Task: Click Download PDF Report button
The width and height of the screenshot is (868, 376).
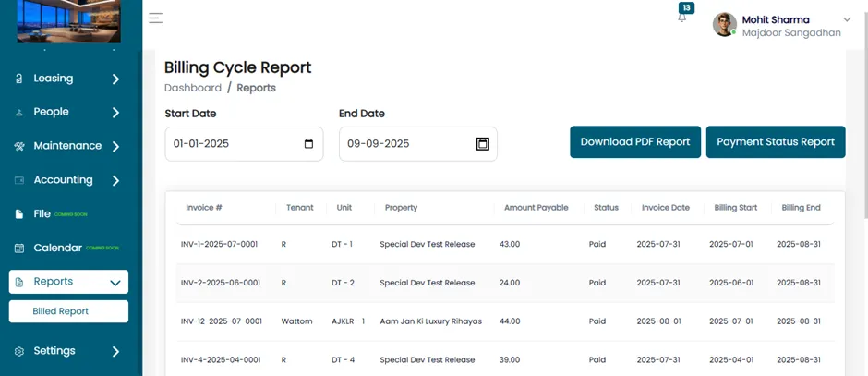Action: tap(635, 141)
